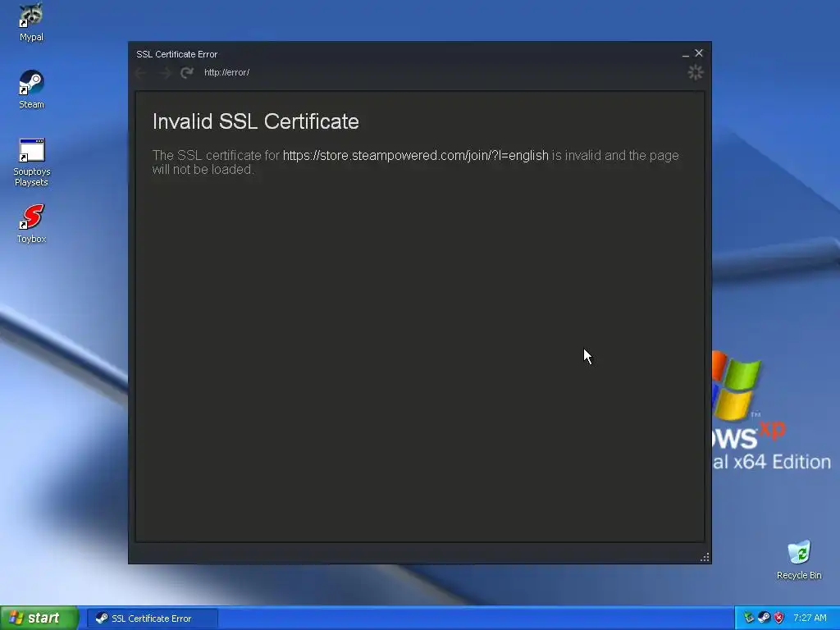Select the Recycle Bin icon

[x=799, y=559]
